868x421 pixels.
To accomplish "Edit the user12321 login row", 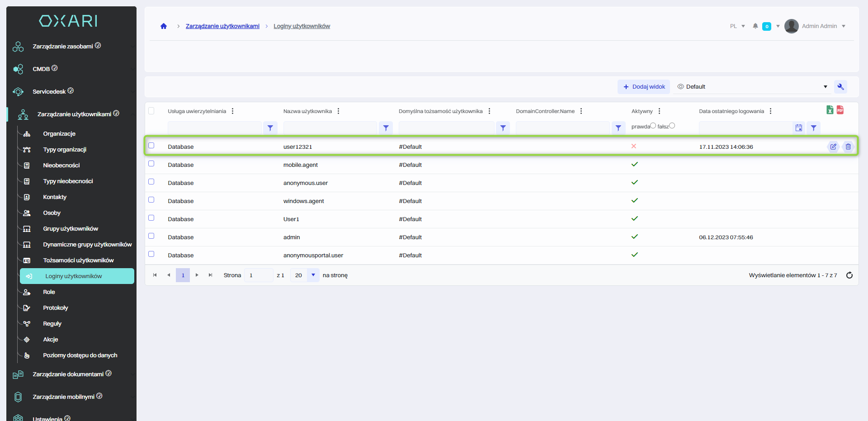I will coord(833,147).
